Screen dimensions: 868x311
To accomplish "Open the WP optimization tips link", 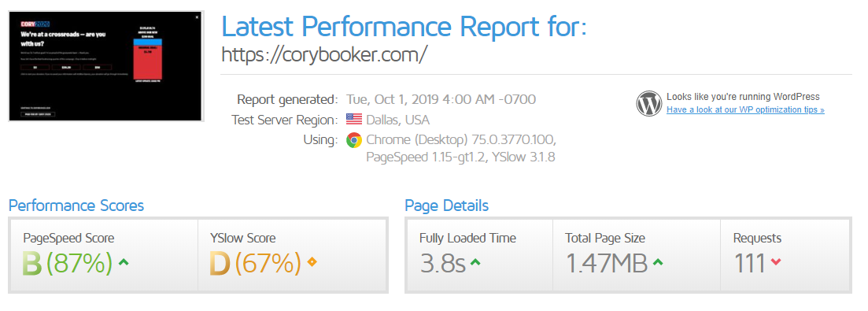I will click(745, 109).
